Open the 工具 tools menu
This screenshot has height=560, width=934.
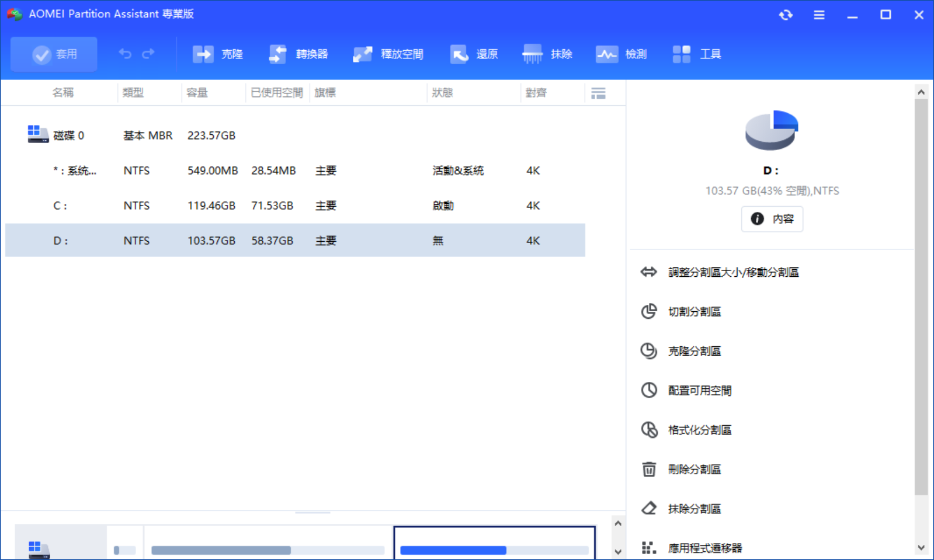pos(696,54)
